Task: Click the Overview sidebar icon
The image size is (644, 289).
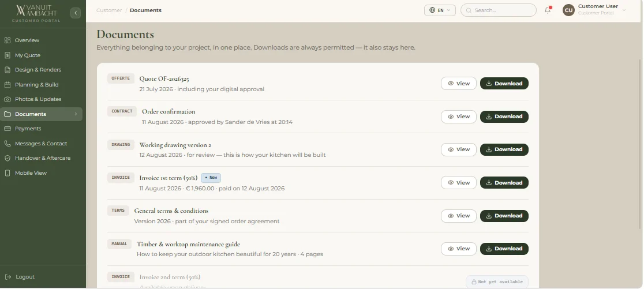Action: tap(8, 40)
